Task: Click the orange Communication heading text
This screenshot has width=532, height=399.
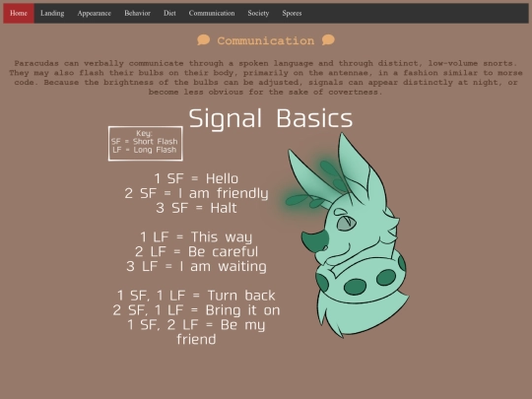Action: point(266,40)
